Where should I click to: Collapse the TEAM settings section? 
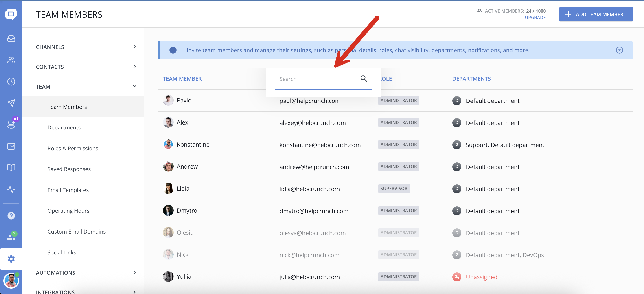point(86,86)
